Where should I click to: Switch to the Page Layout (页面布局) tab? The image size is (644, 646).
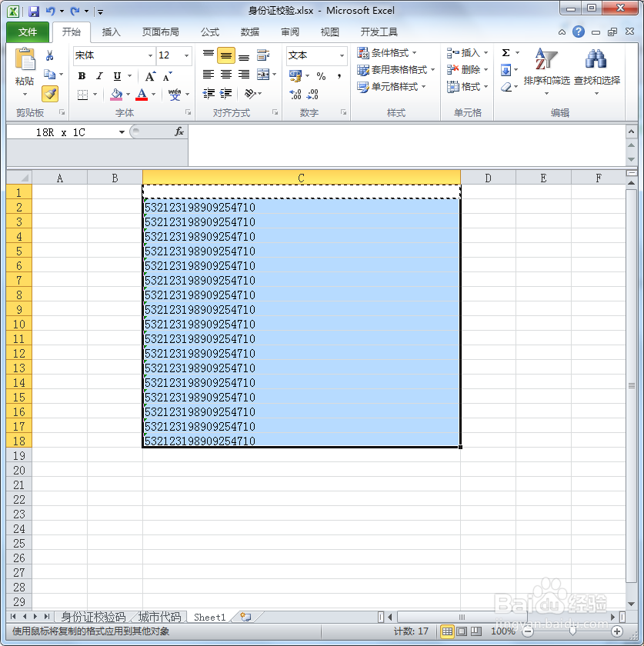tap(160, 32)
